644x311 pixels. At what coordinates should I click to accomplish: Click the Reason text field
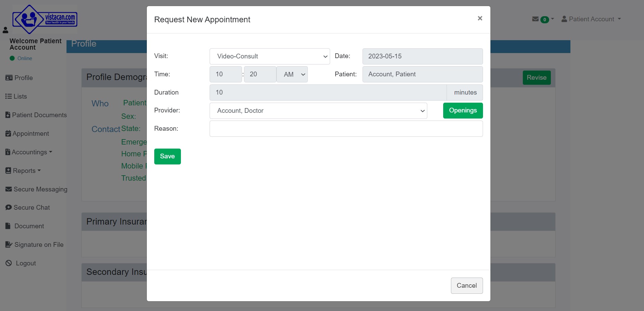coord(346,129)
